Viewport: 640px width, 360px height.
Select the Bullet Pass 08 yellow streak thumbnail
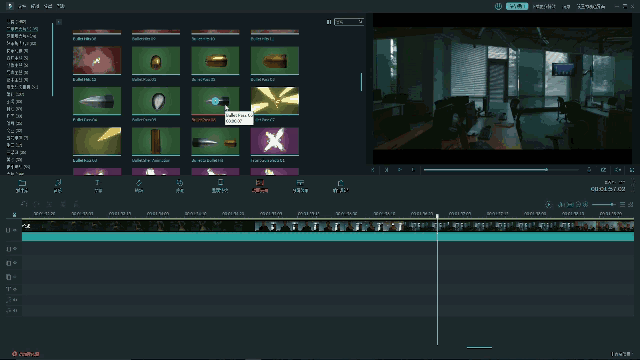[x=97, y=141]
